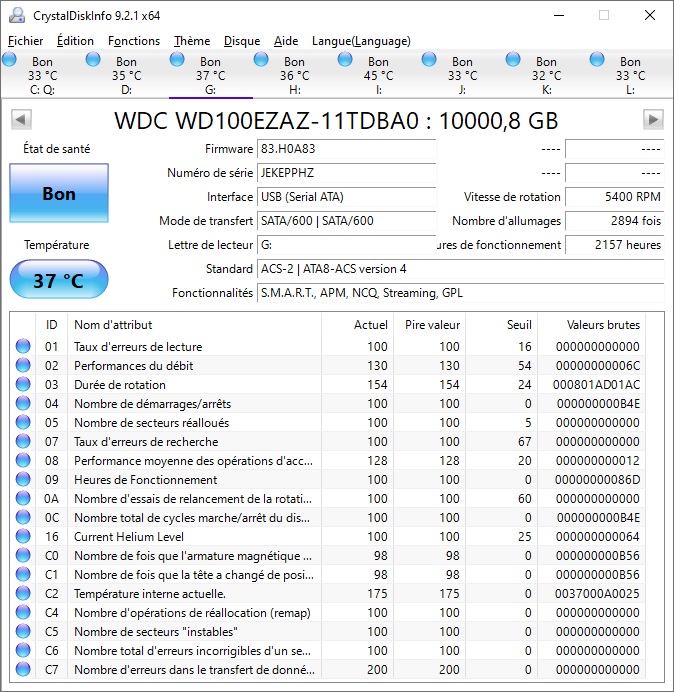The height and width of the screenshot is (692, 674).
Task: Open the Édition menu
Action: click(75, 41)
